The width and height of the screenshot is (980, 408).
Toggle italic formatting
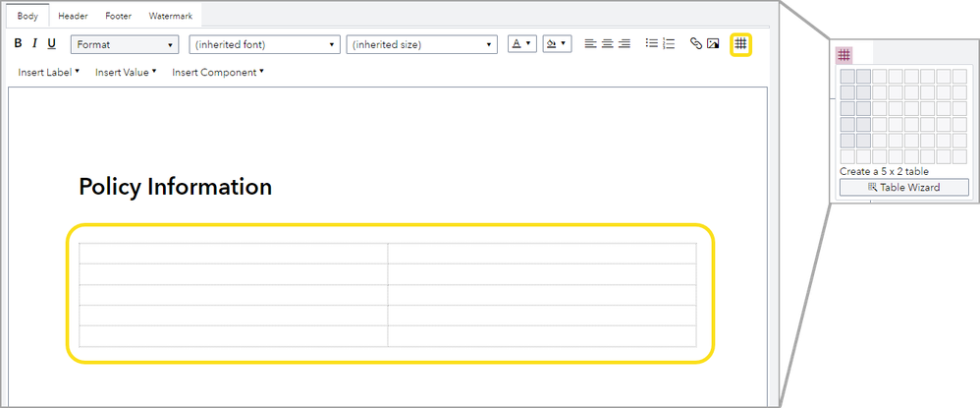[34, 43]
